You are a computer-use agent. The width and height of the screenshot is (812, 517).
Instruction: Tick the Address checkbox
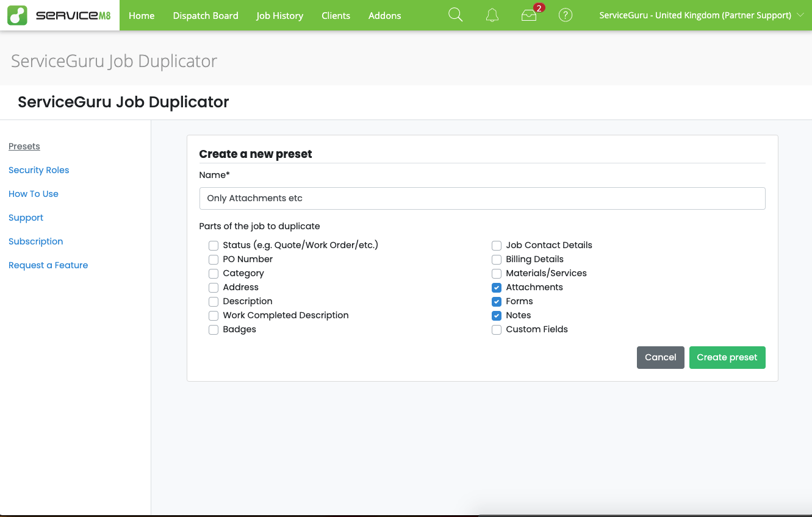214,288
